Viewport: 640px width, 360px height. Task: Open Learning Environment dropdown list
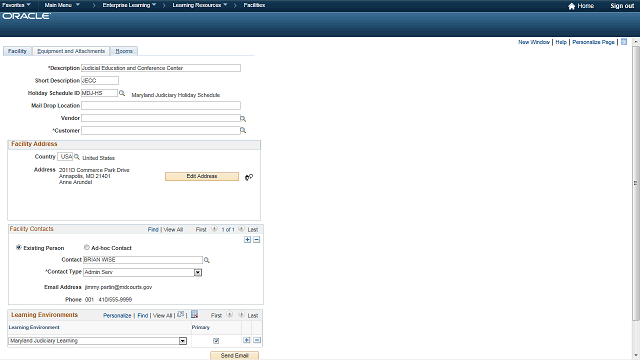[183, 341]
